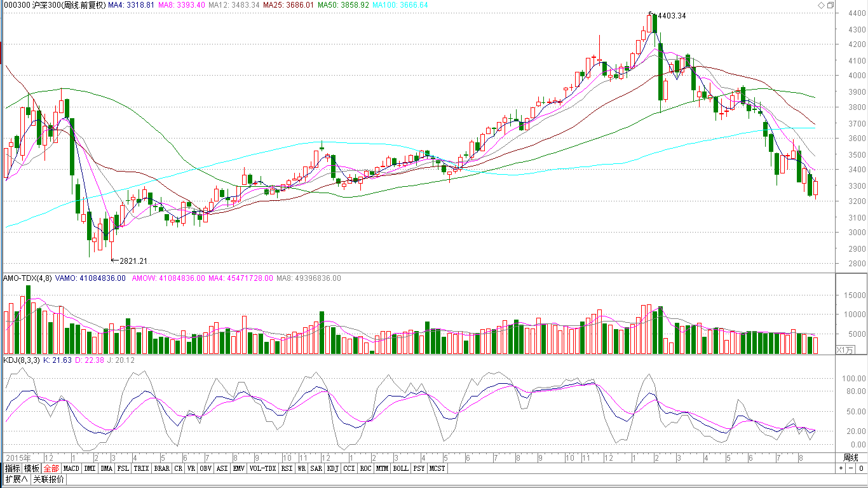Select the BOLL indicator tab
Screen dimensions: 868x488
pos(400,468)
